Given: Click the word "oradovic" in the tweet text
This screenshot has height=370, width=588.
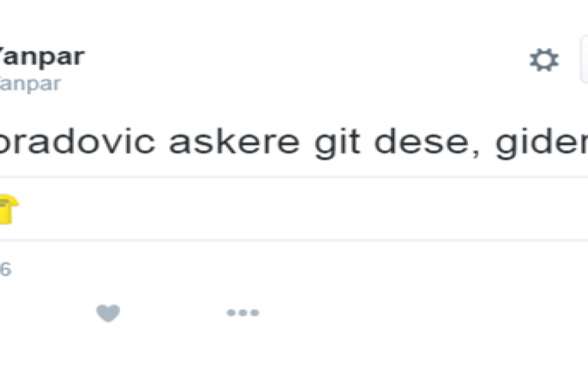Looking at the screenshot, I should click(77, 142).
